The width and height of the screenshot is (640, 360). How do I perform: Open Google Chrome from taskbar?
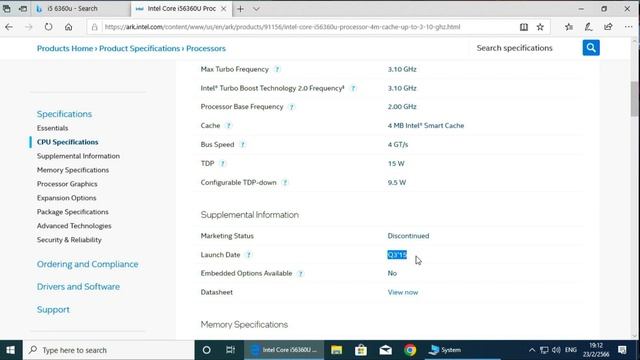click(410, 350)
